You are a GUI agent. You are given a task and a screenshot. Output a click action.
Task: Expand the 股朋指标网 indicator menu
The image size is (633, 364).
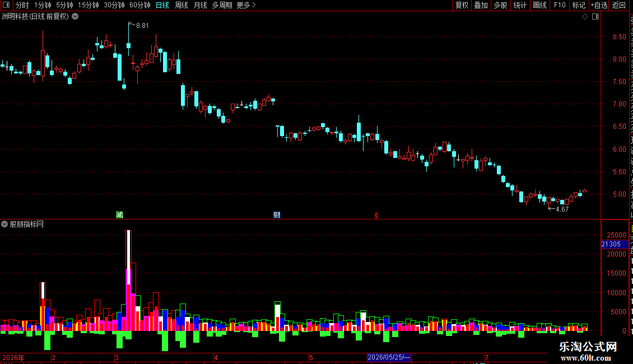point(4,224)
